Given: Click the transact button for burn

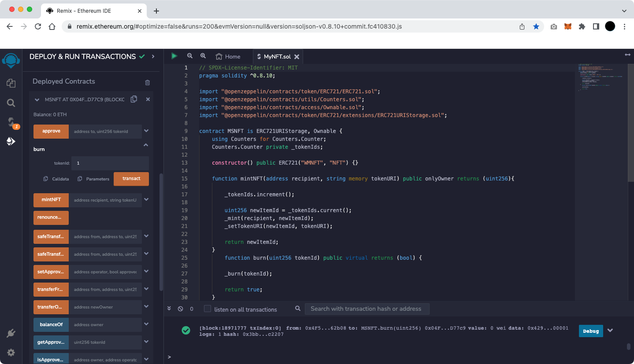Looking at the screenshot, I should [x=131, y=179].
